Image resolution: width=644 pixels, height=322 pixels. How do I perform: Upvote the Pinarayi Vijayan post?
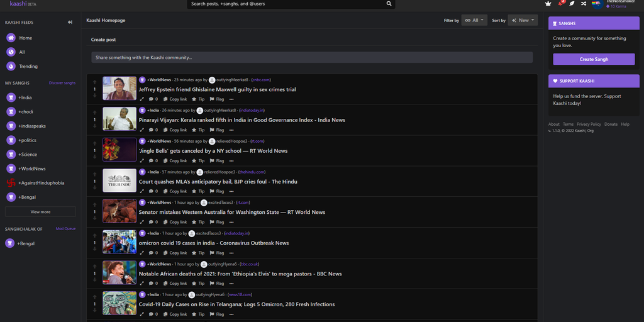[94, 113]
